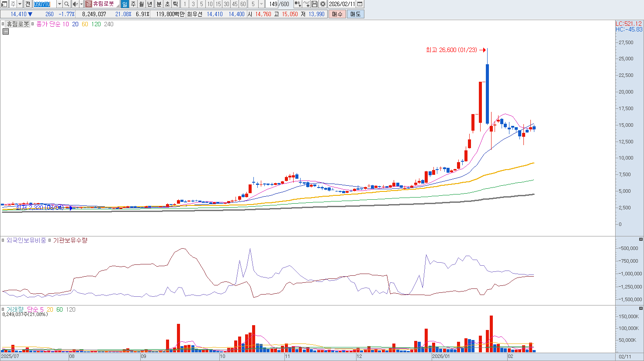The image size is (644, 361).
Task: Toggle the 외국인보유비중 indicator marker
Action: (3, 240)
